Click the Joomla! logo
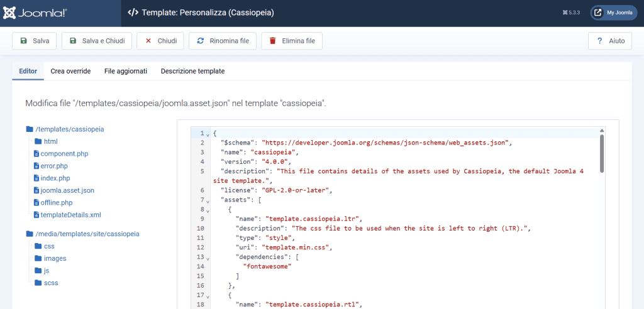The height and width of the screenshot is (309, 644). 35,13
